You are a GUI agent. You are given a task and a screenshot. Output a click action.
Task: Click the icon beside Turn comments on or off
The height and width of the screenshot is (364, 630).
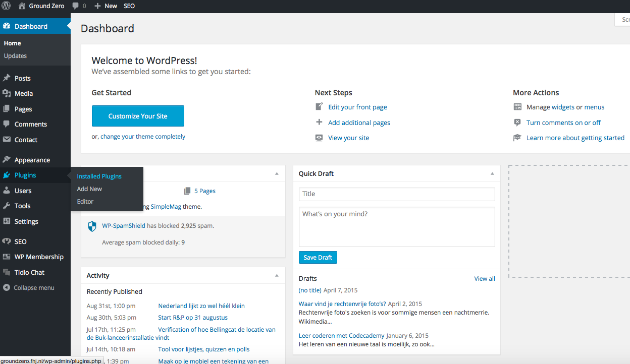(517, 123)
